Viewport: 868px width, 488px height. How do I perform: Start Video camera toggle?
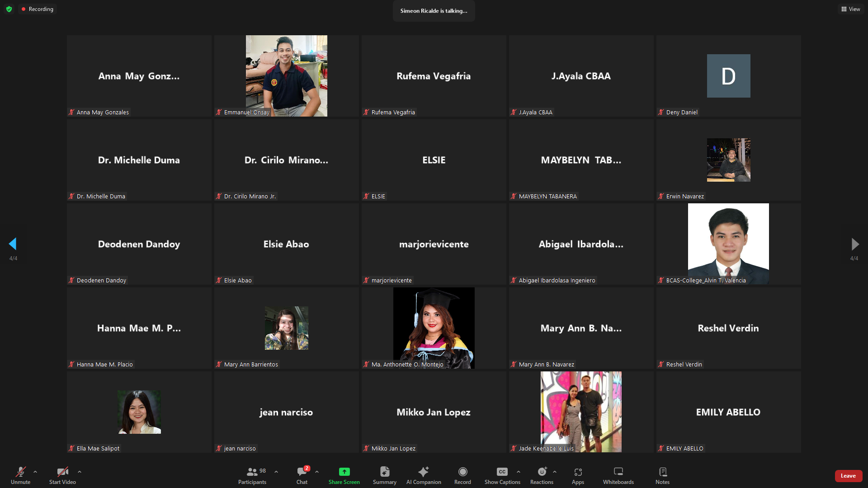pos(62,472)
